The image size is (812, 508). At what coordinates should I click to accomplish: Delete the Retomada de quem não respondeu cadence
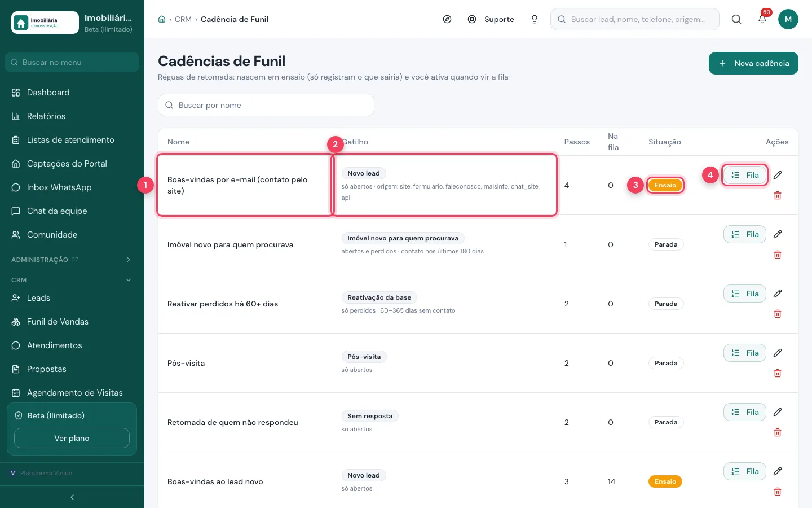[x=778, y=432]
